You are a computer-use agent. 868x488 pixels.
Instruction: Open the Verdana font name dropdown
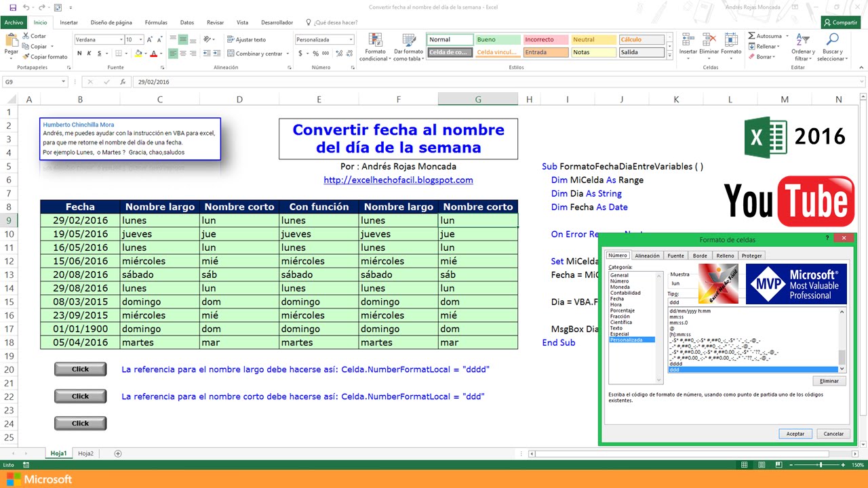[121, 40]
